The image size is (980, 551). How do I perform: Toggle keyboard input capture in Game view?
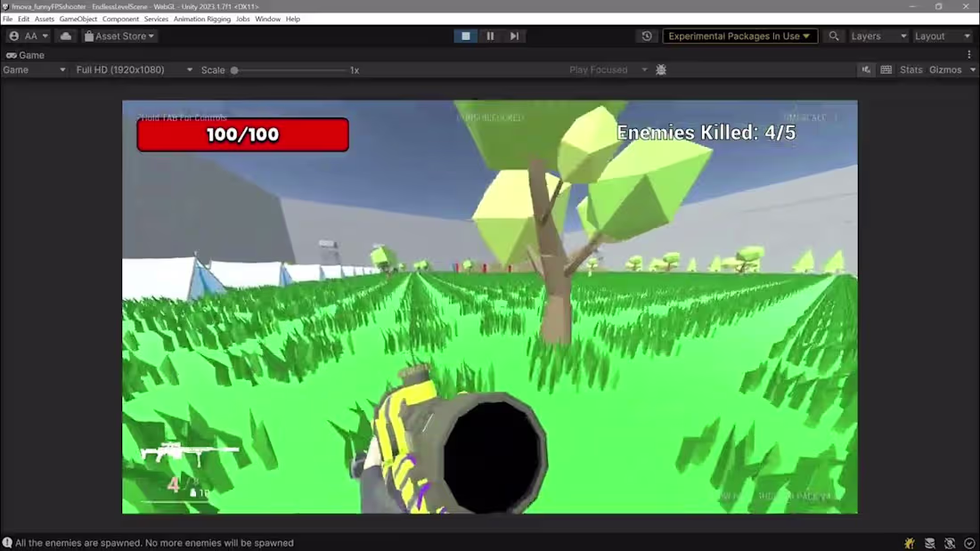coord(886,69)
